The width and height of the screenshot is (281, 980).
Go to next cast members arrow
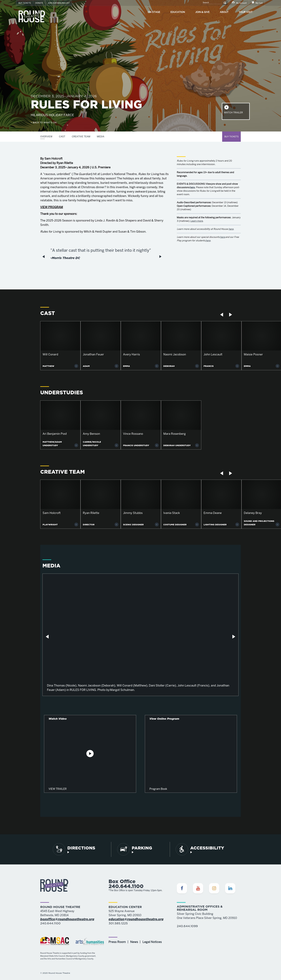point(230,315)
